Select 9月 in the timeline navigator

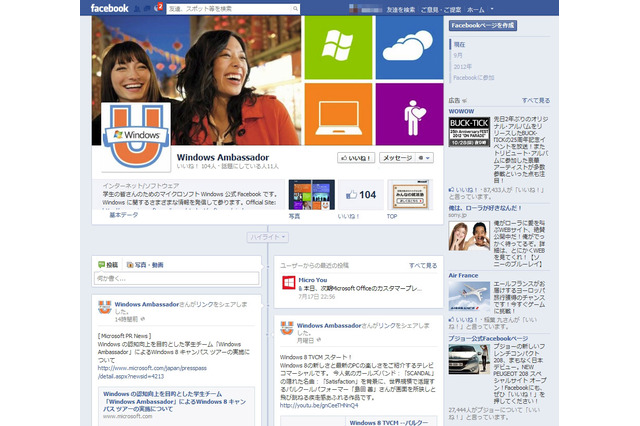pos(458,55)
